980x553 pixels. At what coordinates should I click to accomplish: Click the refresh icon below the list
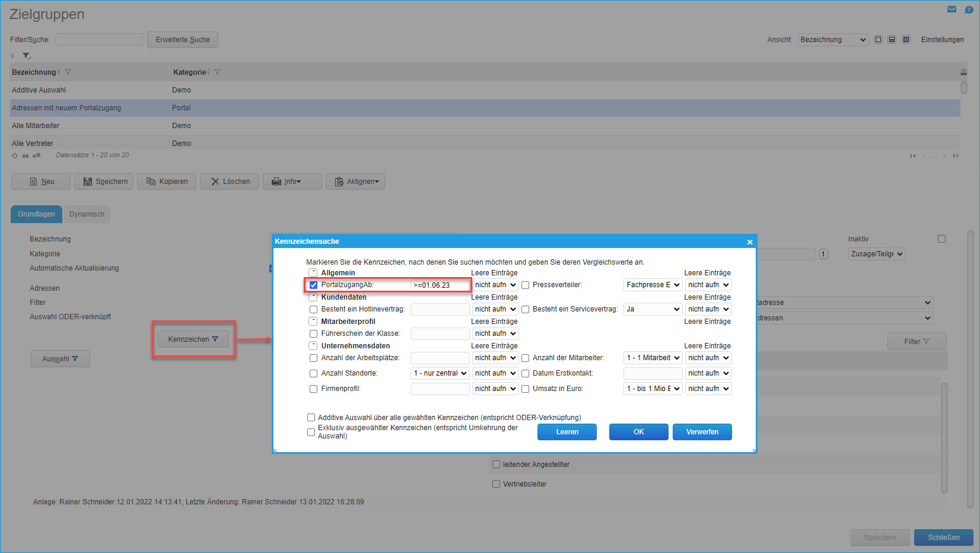pyautogui.click(x=15, y=155)
